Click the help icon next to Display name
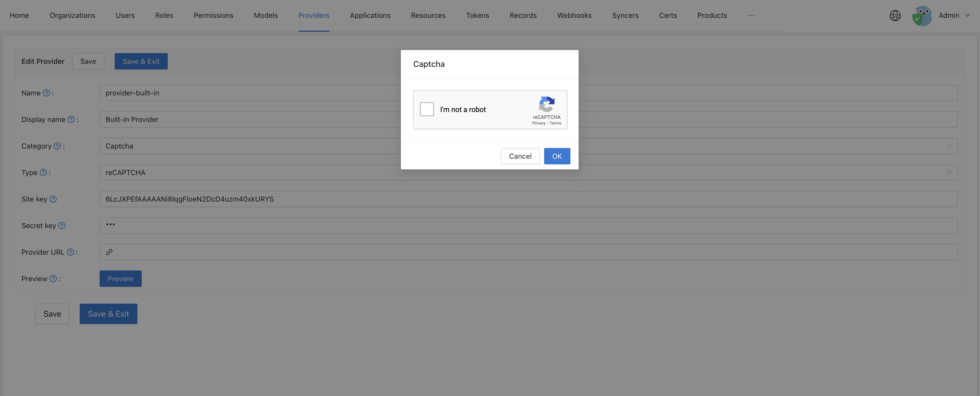This screenshot has width=980, height=396. coord(71,119)
